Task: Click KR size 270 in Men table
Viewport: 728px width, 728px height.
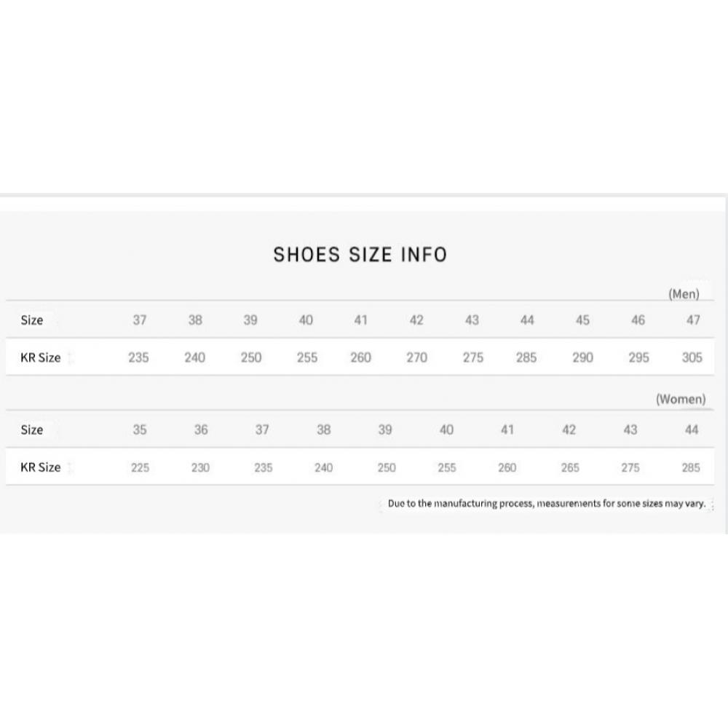Action: pos(416,357)
